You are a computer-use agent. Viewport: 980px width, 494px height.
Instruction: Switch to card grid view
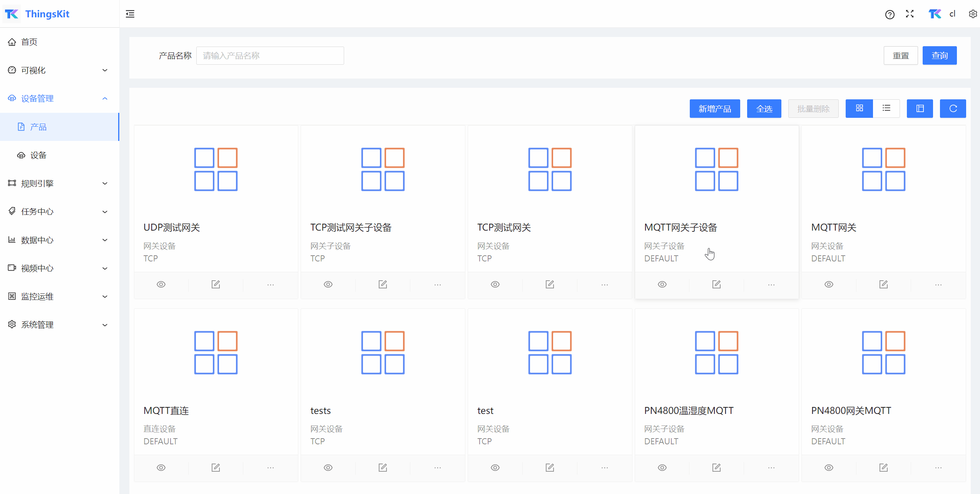(x=859, y=109)
